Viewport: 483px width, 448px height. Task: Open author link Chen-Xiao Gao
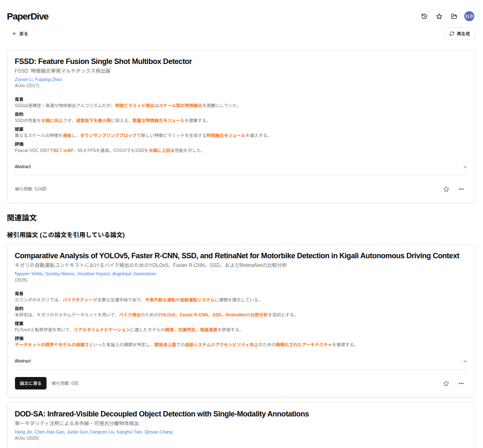[x=49, y=432]
